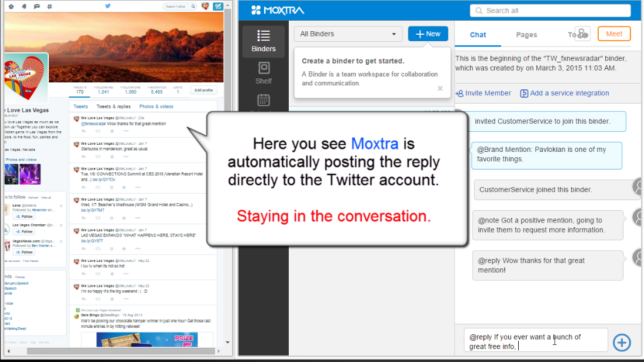Viewport: 644px width, 362px height.
Task: Favorite the "I luv lv" tweet
Action: coord(112,274)
